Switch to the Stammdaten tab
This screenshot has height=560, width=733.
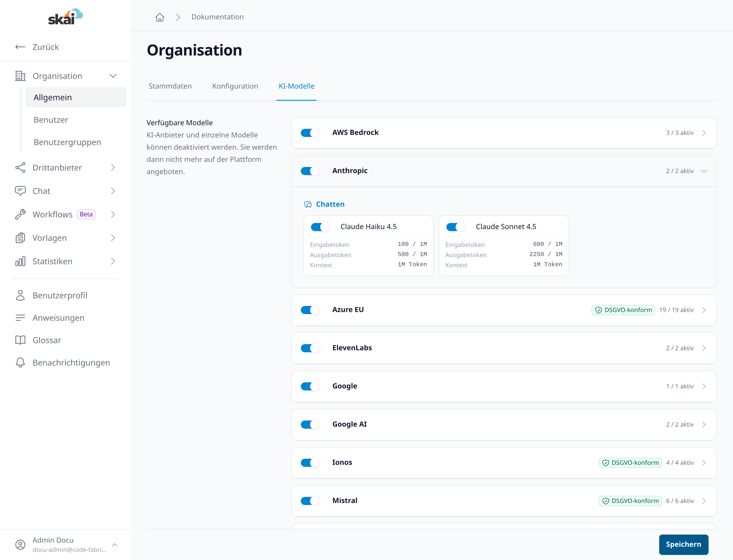click(170, 86)
